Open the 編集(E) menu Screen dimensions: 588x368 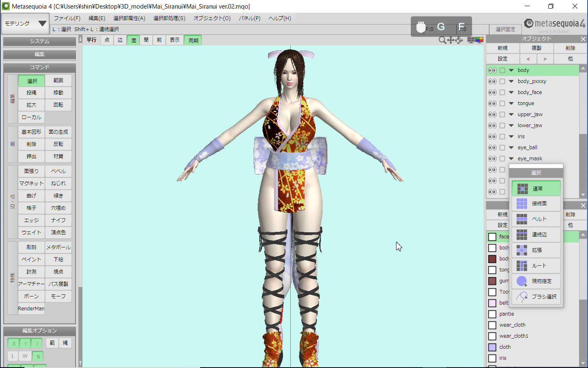[x=97, y=18]
